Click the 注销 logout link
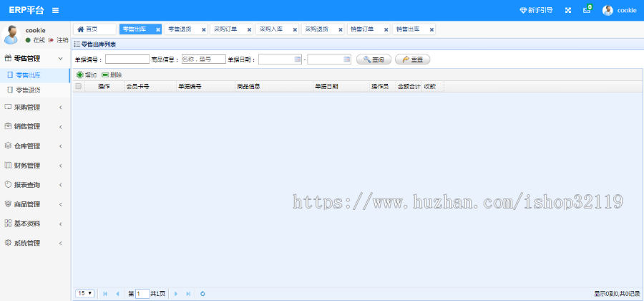644x301 pixels. pyautogui.click(x=59, y=40)
